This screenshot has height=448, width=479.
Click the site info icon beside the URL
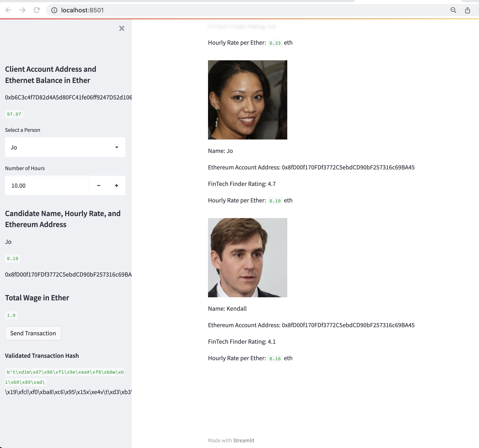[54, 10]
